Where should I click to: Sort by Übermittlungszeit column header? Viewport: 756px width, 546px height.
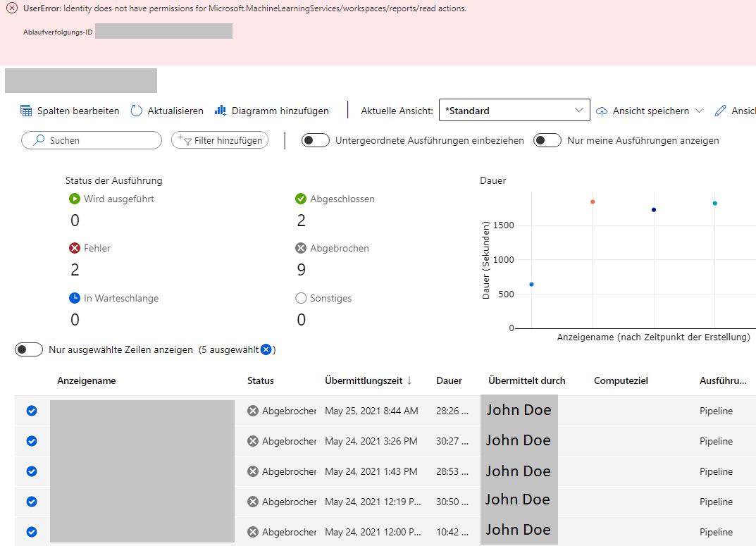(x=364, y=380)
